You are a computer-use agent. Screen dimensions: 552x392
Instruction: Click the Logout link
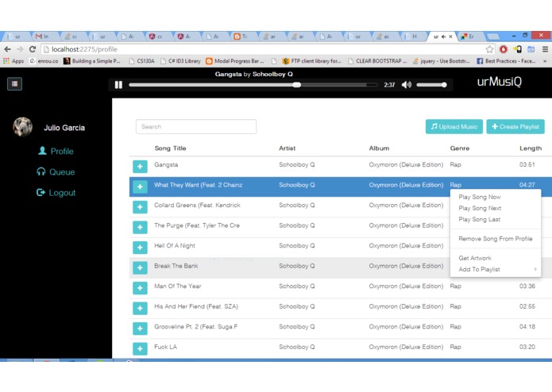click(62, 193)
